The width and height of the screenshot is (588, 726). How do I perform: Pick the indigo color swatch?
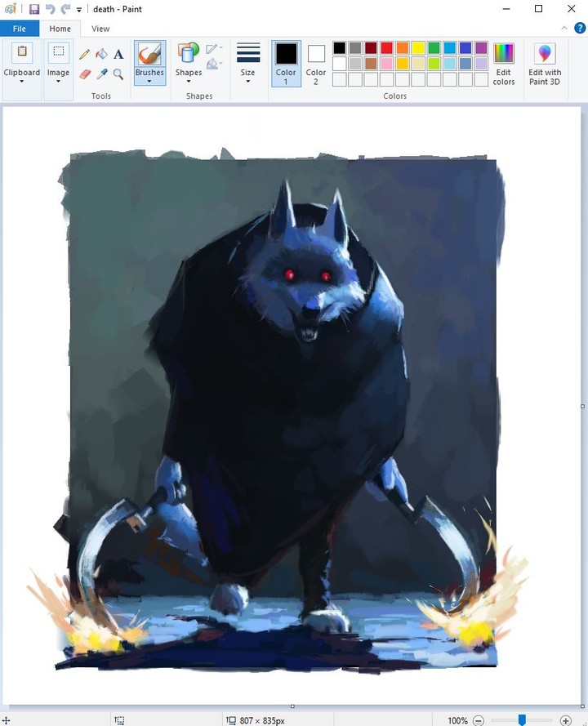coord(465,47)
